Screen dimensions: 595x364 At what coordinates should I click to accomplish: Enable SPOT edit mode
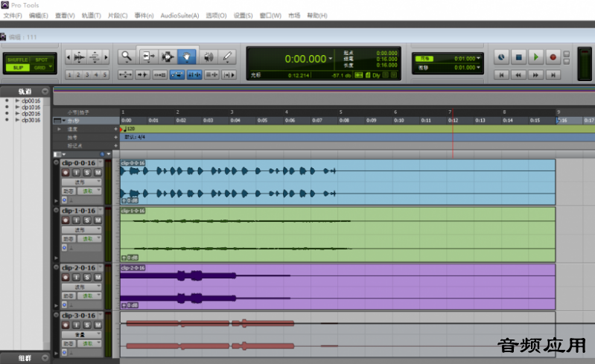42,60
